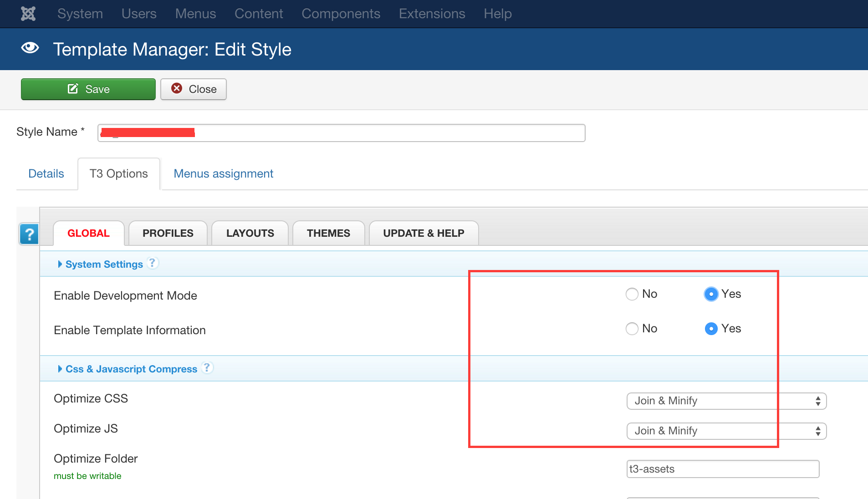The height and width of the screenshot is (499, 868).
Task: Switch to the Menus assignment tab
Action: (x=223, y=174)
